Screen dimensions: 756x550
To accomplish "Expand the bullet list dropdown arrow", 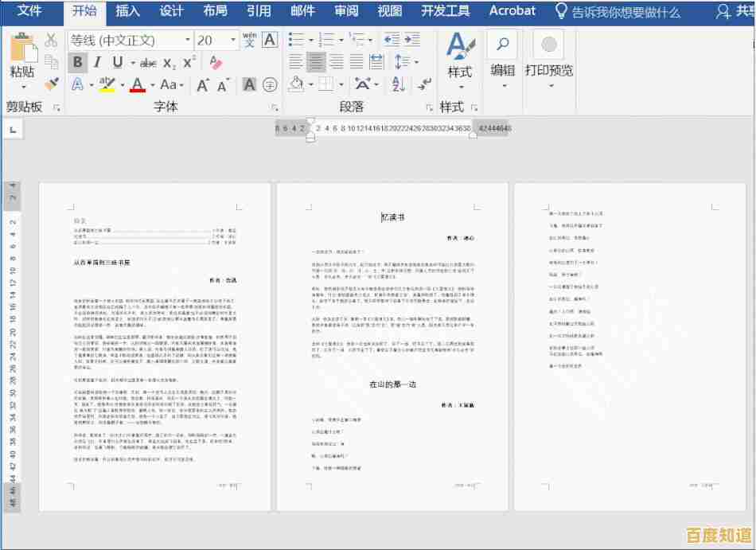I will pyautogui.click(x=311, y=41).
